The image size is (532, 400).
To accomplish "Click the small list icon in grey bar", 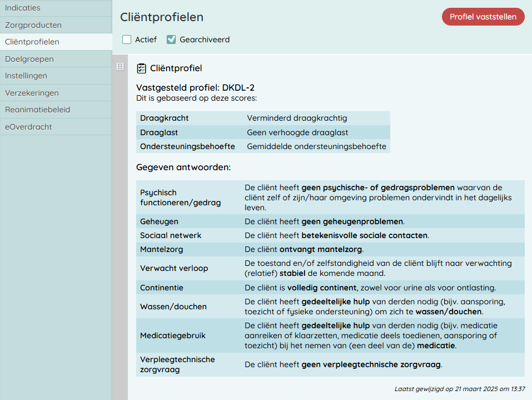I will pyautogui.click(x=120, y=67).
